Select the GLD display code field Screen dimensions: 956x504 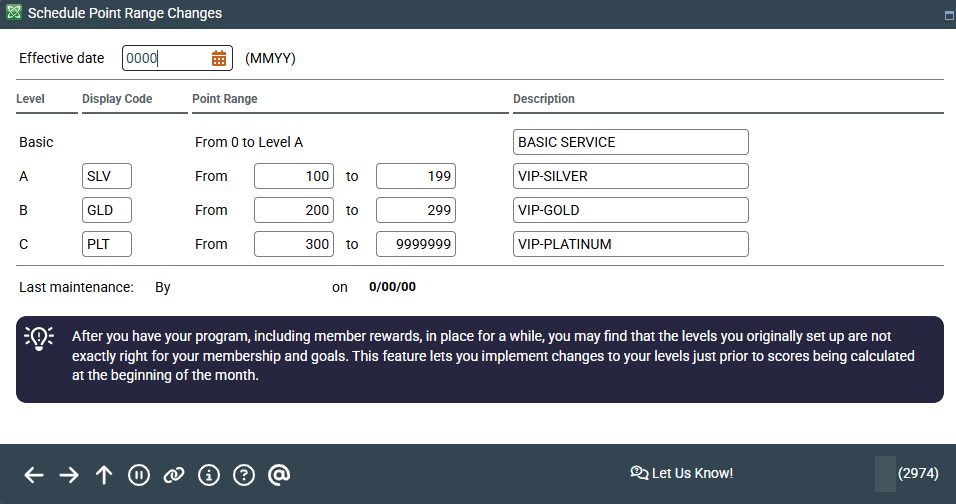(x=107, y=210)
